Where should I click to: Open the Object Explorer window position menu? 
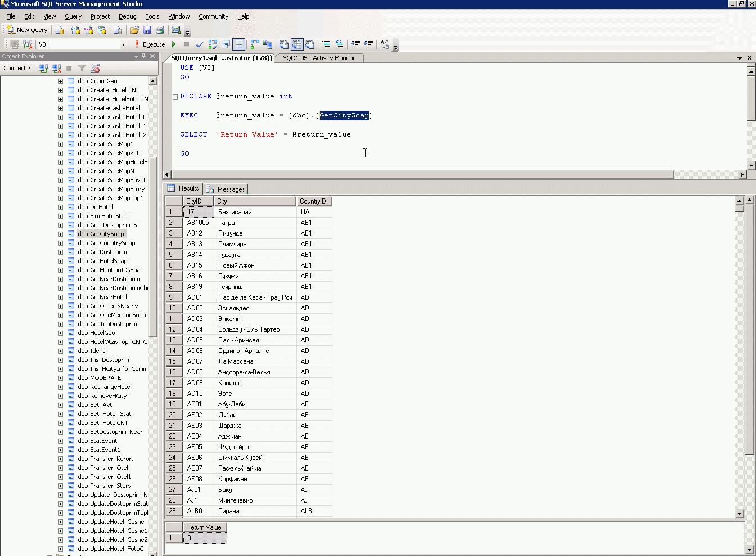pos(136,56)
